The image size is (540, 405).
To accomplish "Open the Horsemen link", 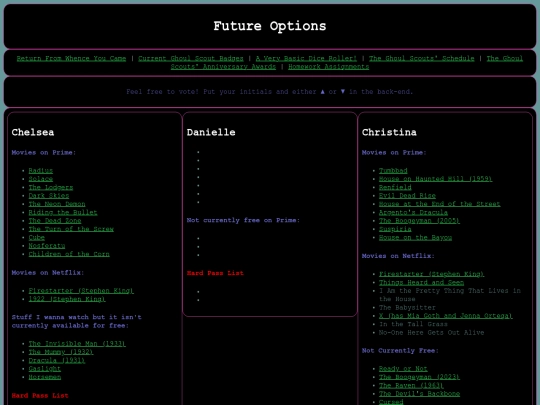I will pyautogui.click(x=44, y=377).
